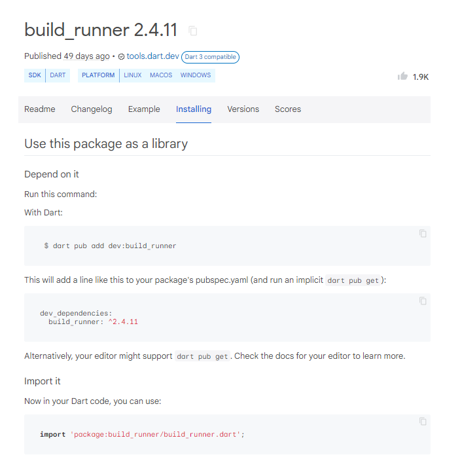Open the Example tab
The image size is (460, 476).
144,109
